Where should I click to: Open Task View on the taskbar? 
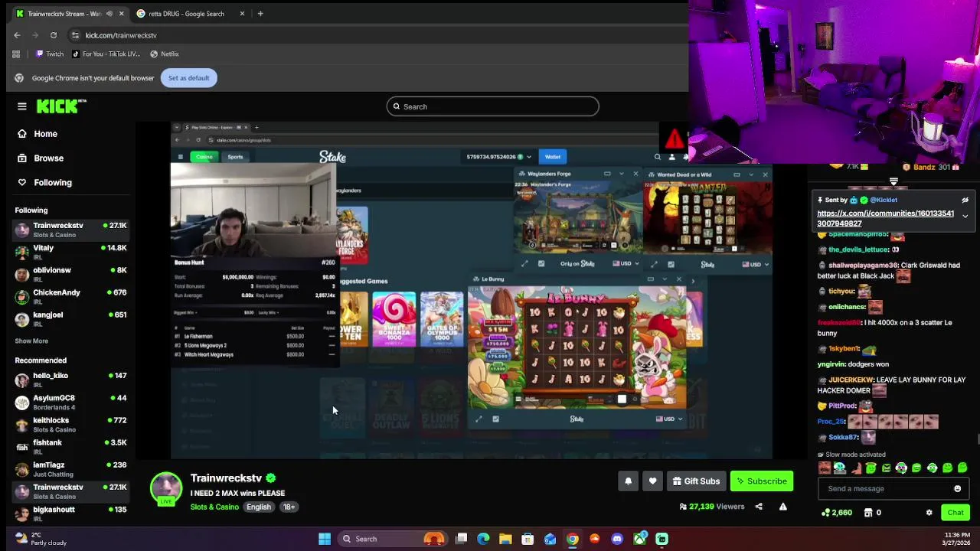click(462, 539)
